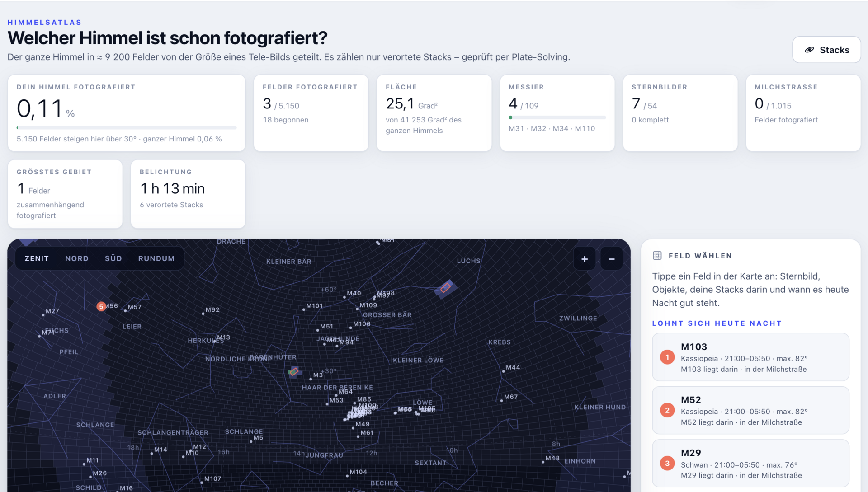
Task: Open the M103 recommendation card
Action: (750, 357)
